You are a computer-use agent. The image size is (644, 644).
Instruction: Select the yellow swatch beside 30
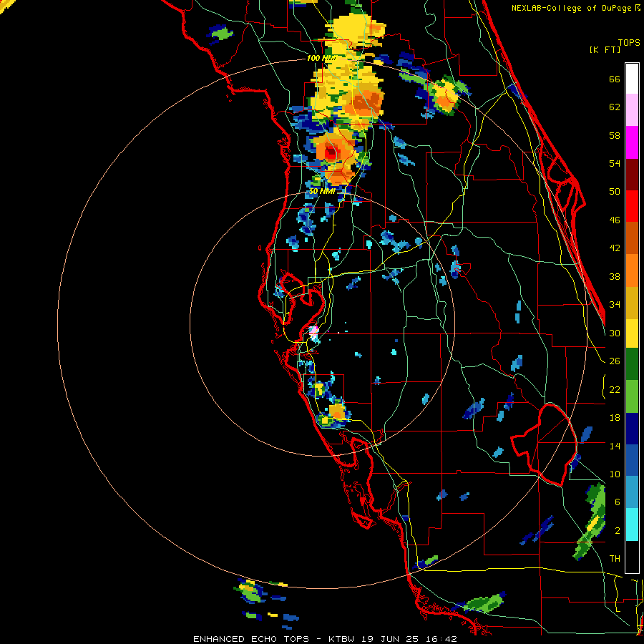click(x=632, y=333)
